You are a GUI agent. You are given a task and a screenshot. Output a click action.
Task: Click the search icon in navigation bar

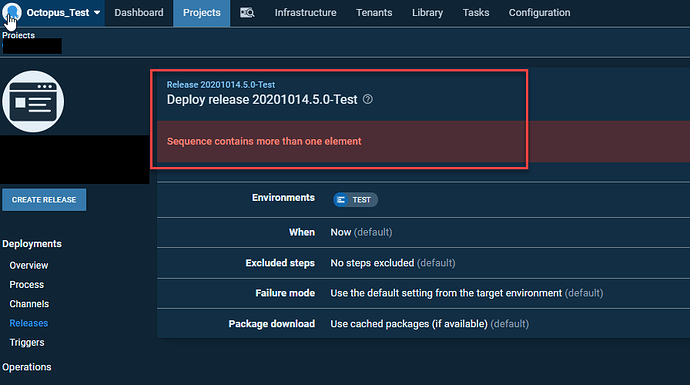point(247,13)
